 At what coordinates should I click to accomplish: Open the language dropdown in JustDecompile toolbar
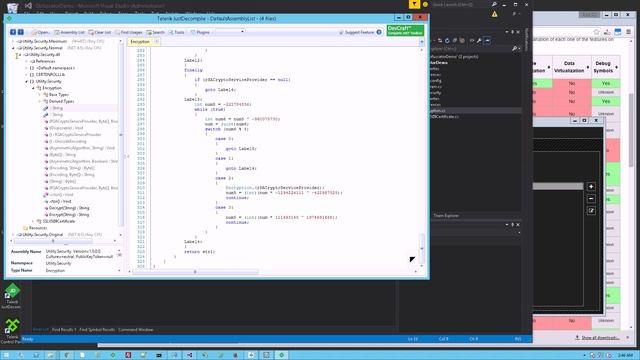point(230,32)
